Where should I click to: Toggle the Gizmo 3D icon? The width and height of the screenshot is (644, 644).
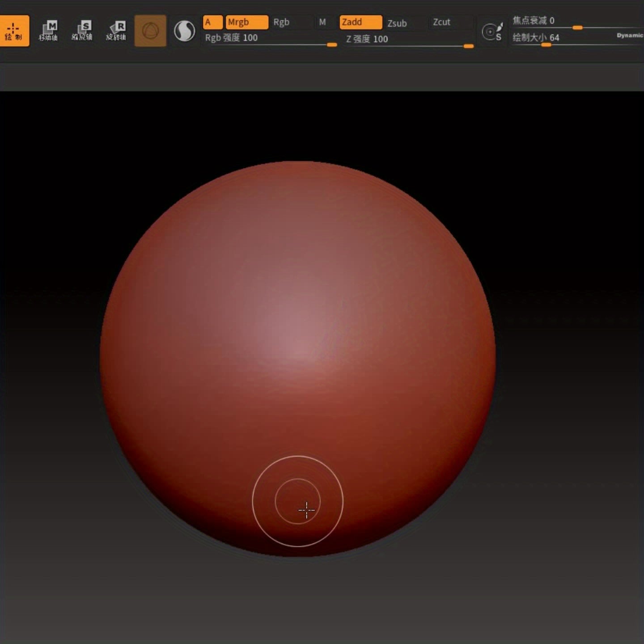pos(150,31)
